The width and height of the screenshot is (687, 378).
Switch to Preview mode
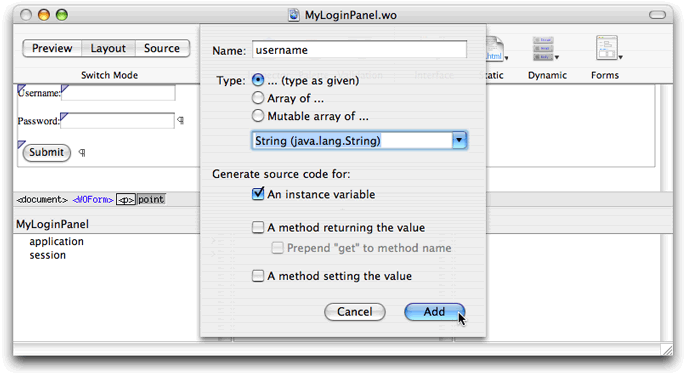coord(52,48)
